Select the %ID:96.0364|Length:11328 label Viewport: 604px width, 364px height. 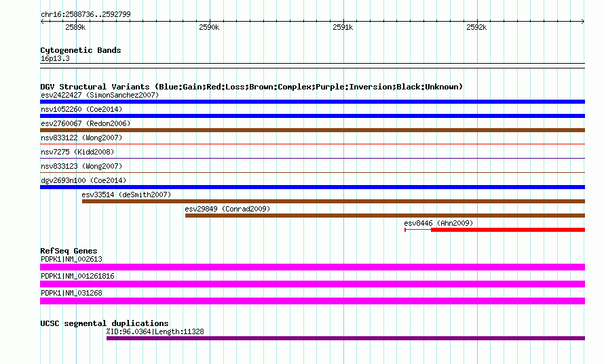155,331
